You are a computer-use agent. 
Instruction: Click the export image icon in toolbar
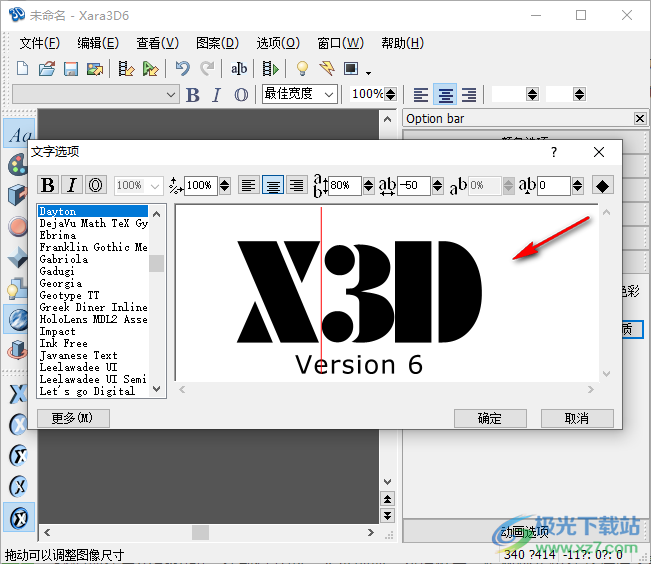click(x=95, y=69)
